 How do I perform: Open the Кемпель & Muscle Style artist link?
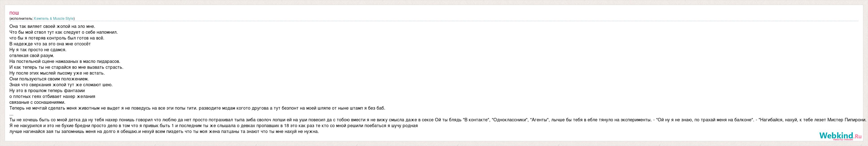click(54, 19)
